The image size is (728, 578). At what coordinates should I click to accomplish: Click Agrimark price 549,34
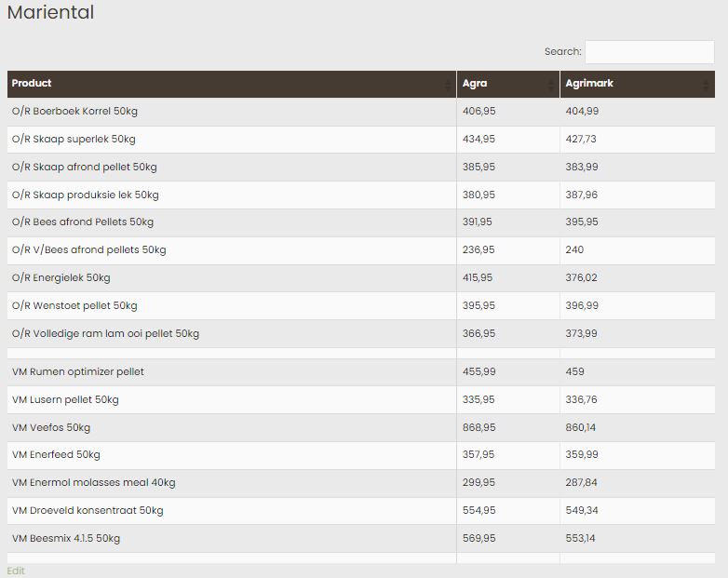[581, 510]
